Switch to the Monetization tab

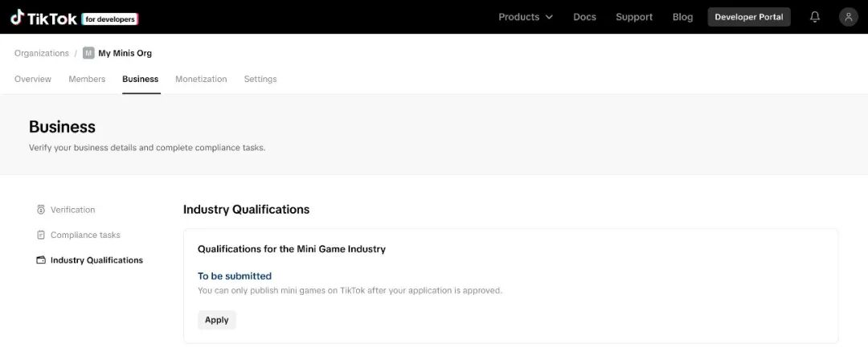(201, 79)
